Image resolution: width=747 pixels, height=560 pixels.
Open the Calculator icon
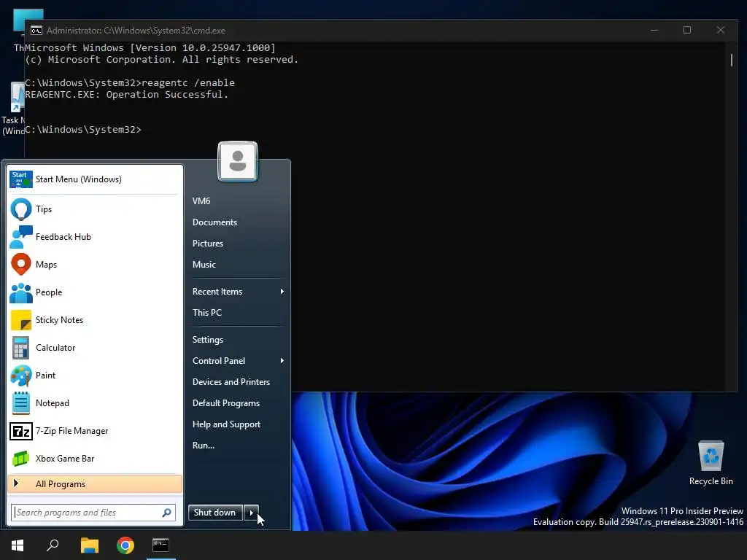click(21, 348)
